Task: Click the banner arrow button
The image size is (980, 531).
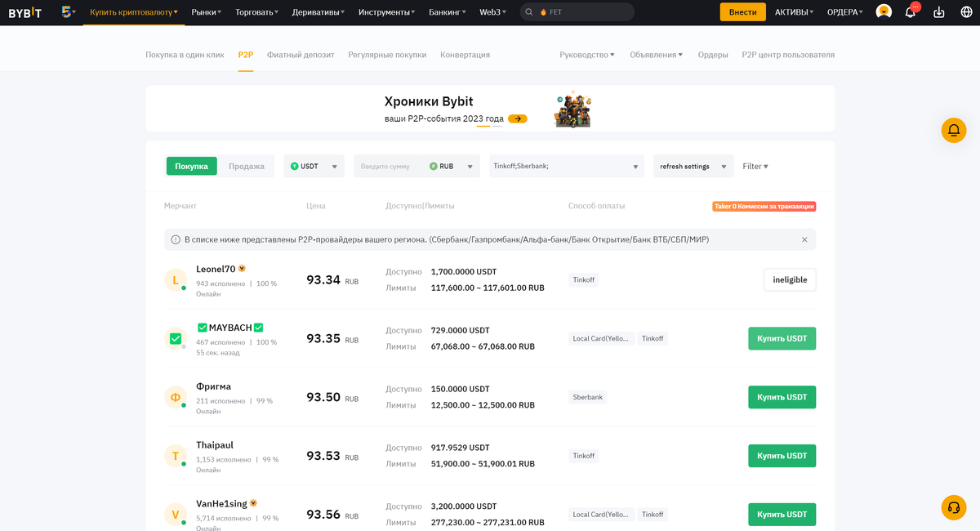Action: 517,118
